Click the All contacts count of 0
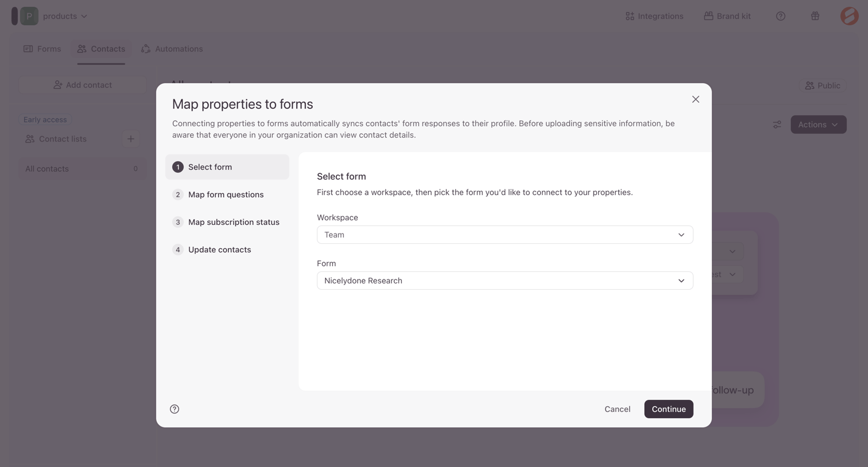Screen dimensions: 868x467 coord(135,169)
